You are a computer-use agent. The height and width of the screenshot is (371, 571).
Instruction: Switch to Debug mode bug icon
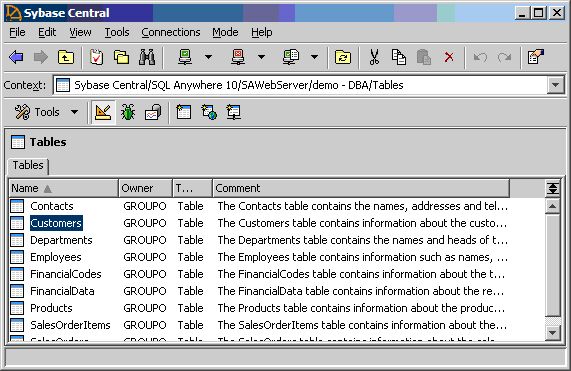pos(128,113)
